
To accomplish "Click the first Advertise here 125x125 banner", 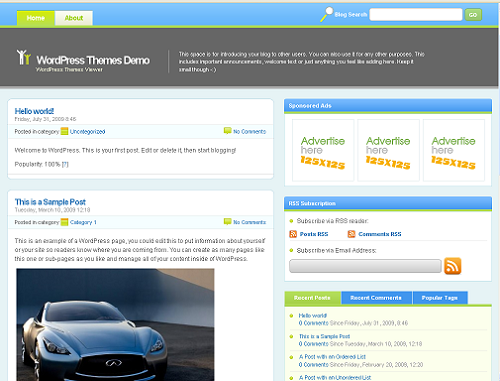I will (323, 150).
